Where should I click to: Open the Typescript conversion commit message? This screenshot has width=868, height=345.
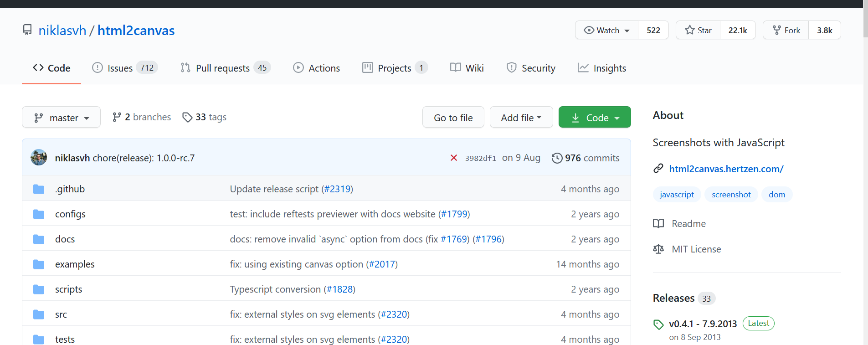click(x=275, y=289)
